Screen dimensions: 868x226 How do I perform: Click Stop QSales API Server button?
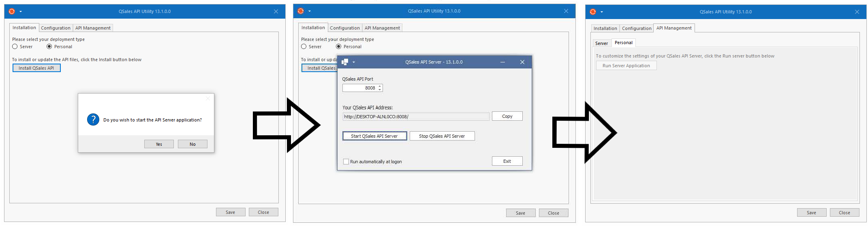[442, 136]
